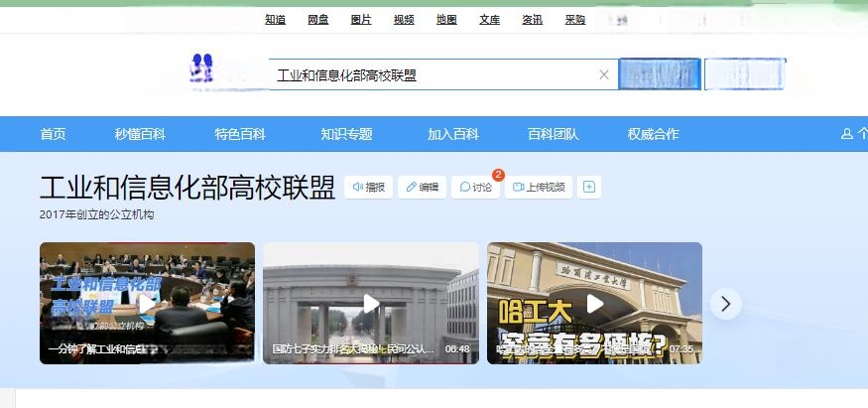Viewport: 868px width, 408px height.
Task: Play the 国防七子实力排名 video
Action: coord(371,304)
